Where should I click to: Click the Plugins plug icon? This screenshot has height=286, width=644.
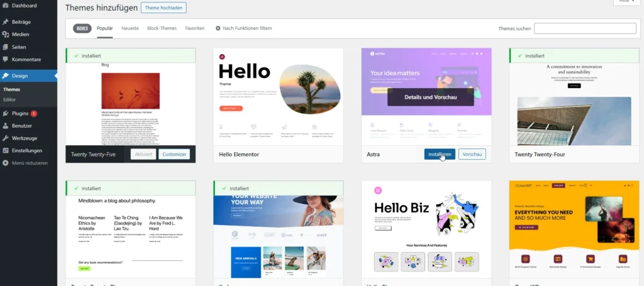5,113
